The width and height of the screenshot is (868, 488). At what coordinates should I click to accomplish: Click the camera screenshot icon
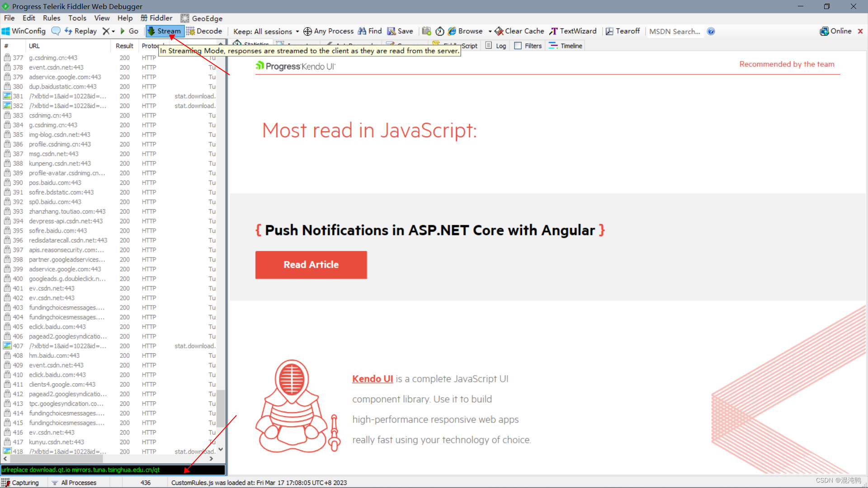coord(426,31)
